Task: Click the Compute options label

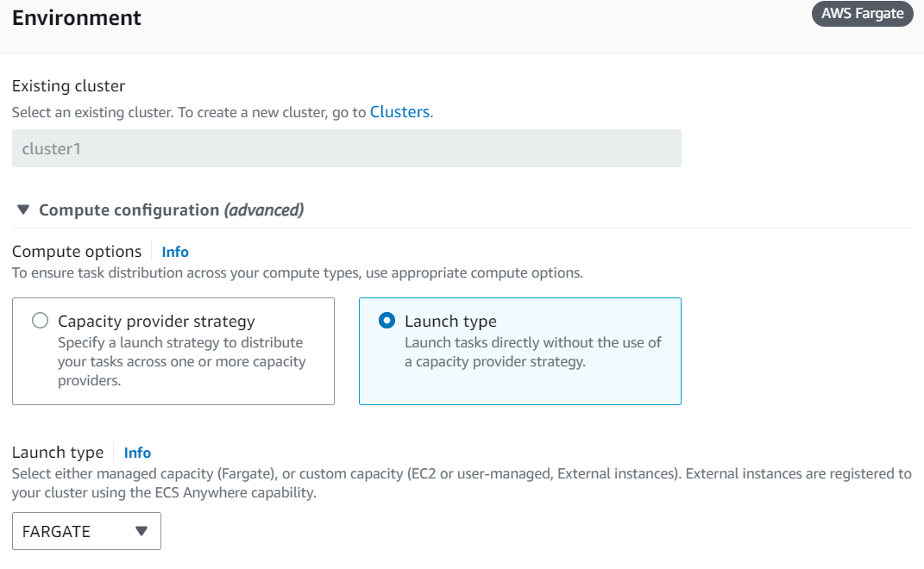Action: click(x=77, y=252)
